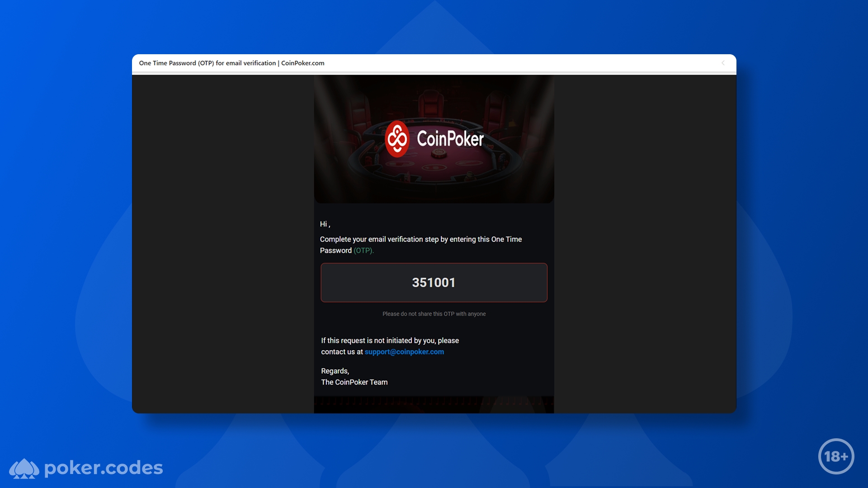Viewport: 868px width, 488px height.
Task: Click the "Hi ," greeting line
Action: tap(325, 224)
